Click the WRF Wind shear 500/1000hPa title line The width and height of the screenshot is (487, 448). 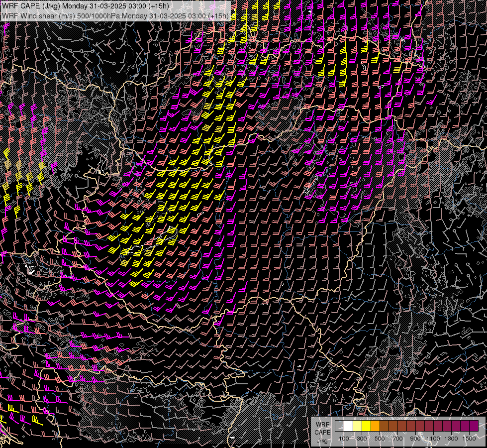point(115,15)
